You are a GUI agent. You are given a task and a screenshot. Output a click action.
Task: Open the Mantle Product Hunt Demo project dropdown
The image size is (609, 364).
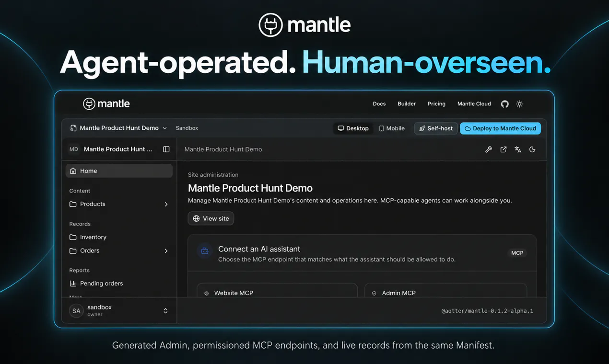coord(118,128)
